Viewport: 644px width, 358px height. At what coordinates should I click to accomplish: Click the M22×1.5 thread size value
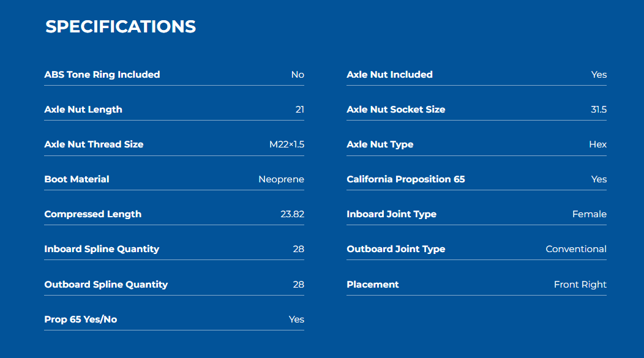(286, 144)
